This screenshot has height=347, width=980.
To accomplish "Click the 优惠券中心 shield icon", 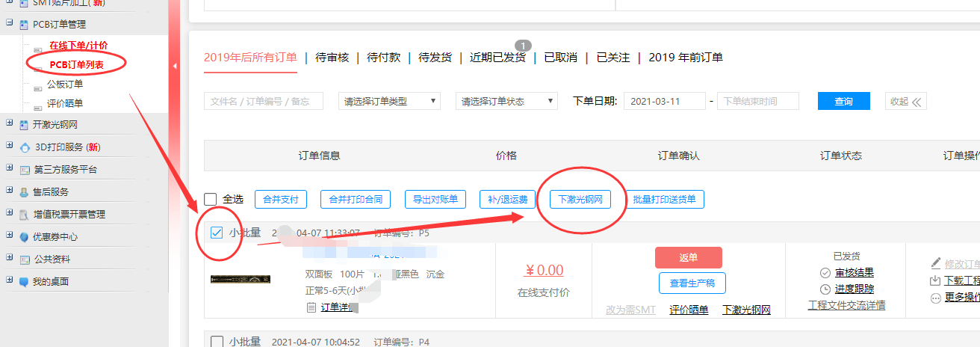I will click(25, 237).
